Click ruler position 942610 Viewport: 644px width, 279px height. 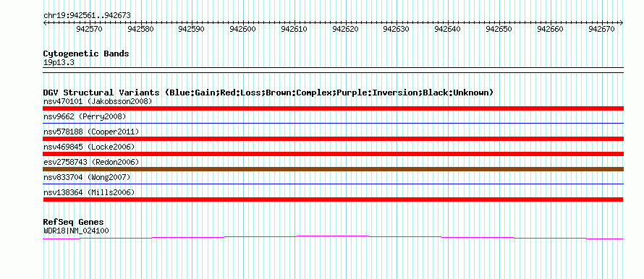click(294, 29)
